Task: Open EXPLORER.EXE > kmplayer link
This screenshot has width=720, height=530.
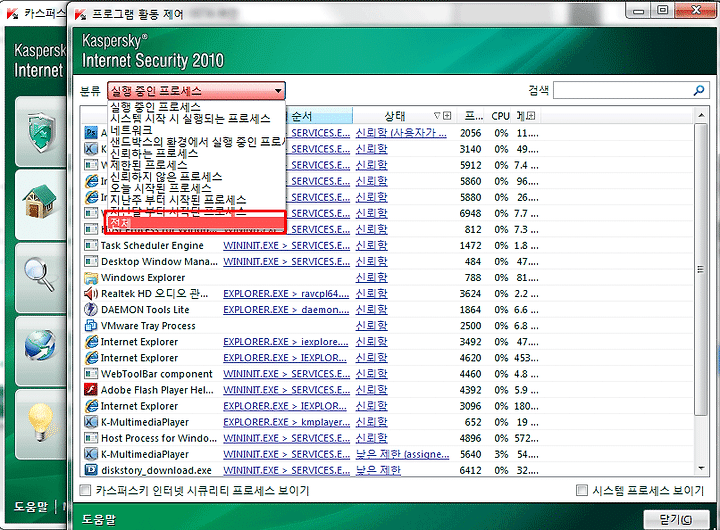Action: pyautogui.click(x=287, y=422)
